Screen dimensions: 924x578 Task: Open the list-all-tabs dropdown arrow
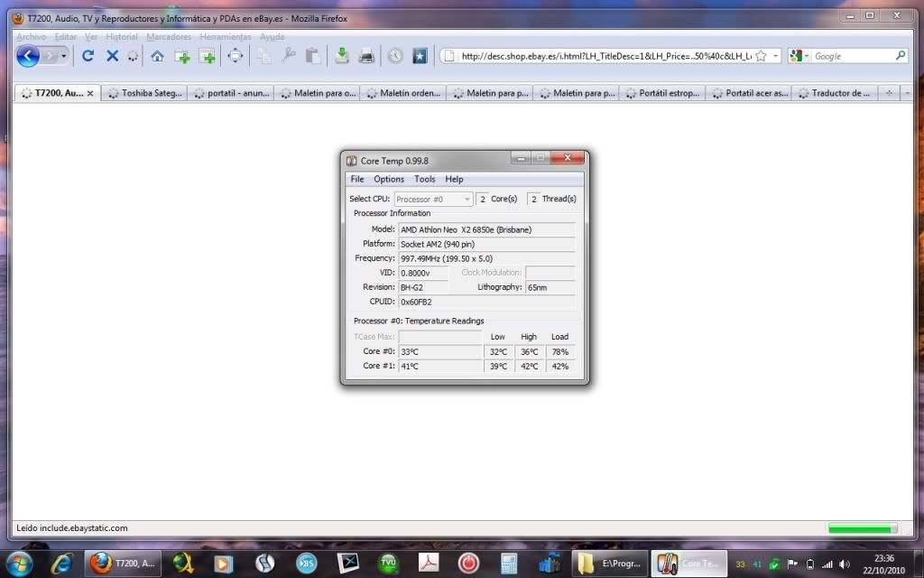click(908, 93)
